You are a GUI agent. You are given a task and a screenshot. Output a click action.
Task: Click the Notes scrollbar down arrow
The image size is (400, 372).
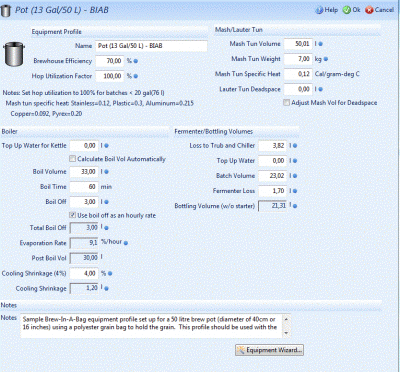[x=286, y=333]
